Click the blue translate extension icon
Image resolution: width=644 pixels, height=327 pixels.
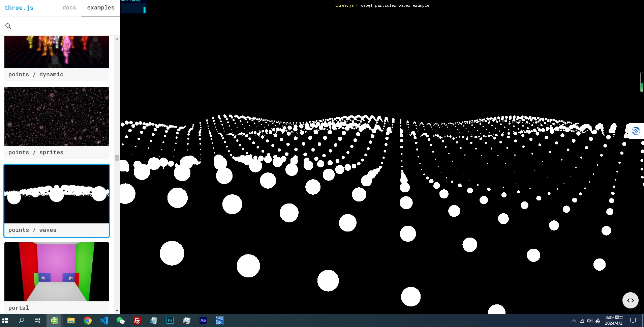coord(636,131)
